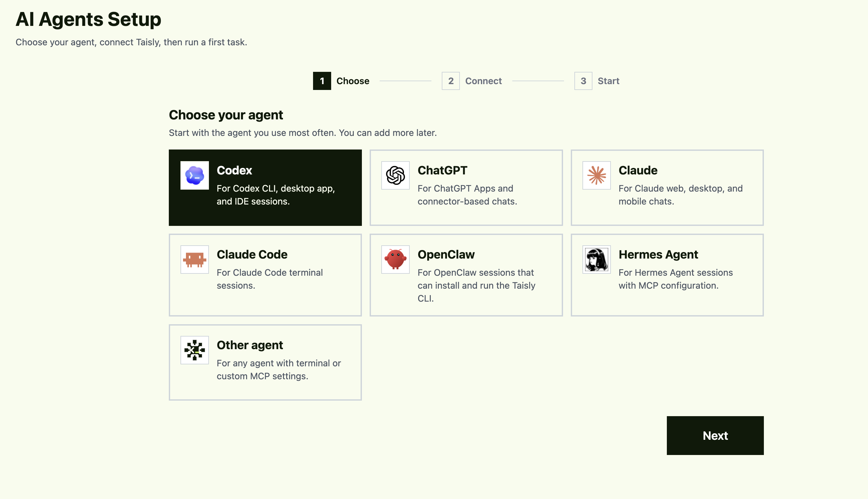868x499 pixels.
Task: Click the Claude Code pixel creature icon
Action: pyautogui.click(x=194, y=260)
